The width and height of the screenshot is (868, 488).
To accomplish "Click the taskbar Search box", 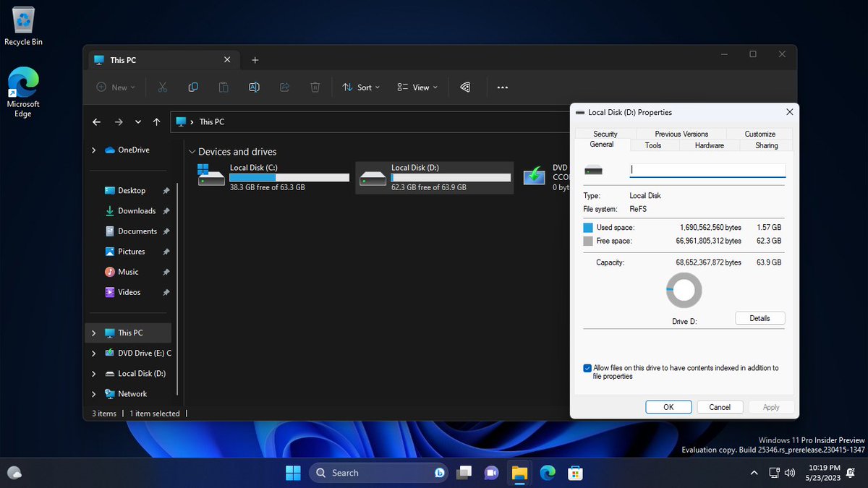I will coord(379,473).
